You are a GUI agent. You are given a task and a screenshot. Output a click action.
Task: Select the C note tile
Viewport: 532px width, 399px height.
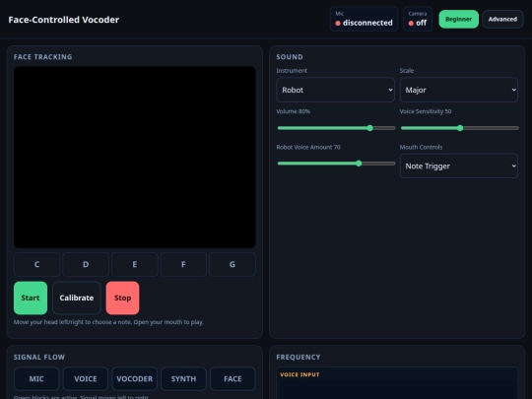pyautogui.click(x=36, y=264)
